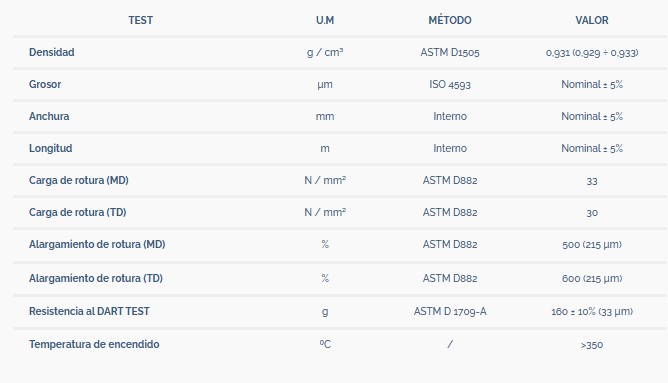Screen dimensions: 668x383
Task: Click the U.M column header
Action: point(325,20)
